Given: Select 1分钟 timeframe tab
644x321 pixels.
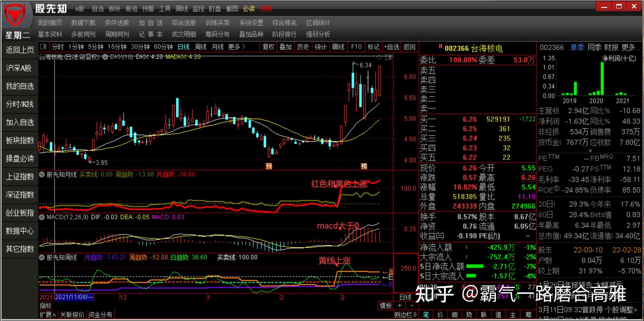Looking at the screenshot, I should pyautogui.click(x=76, y=47).
